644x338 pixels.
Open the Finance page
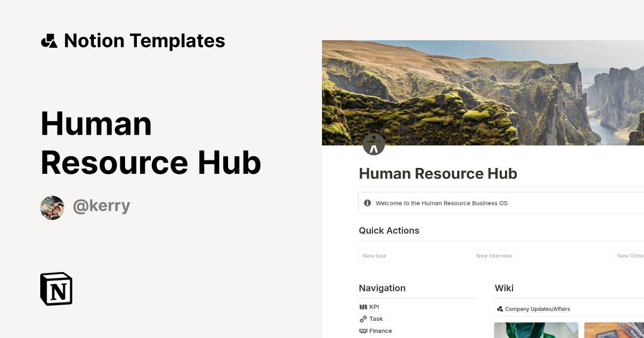[x=381, y=330]
